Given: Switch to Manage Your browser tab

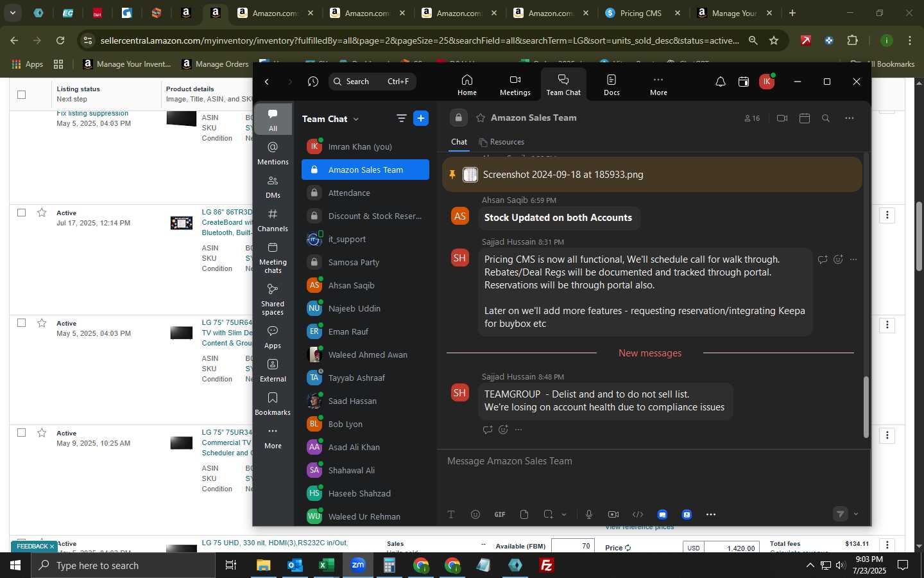Looking at the screenshot, I should point(734,13).
